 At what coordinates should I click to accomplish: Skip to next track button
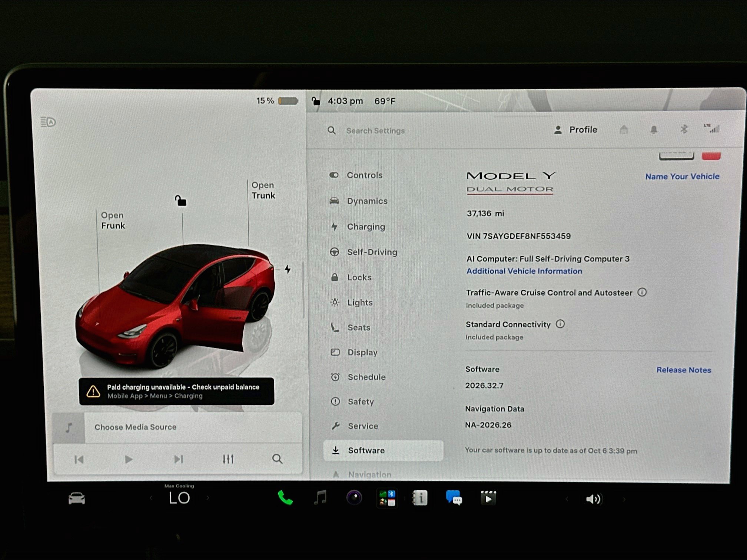point(179,459)
